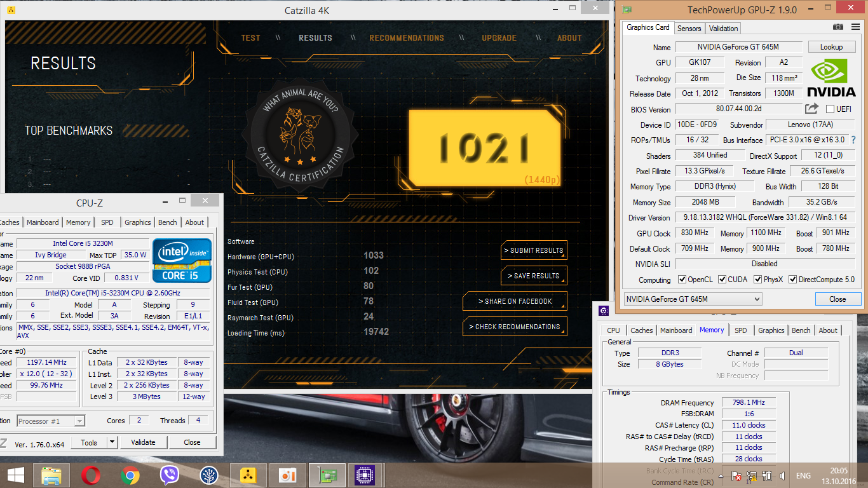Viewport: 868px width, 488px height.
Task: Open Bench tab in CPU-Z processor window
Action: 168,222
